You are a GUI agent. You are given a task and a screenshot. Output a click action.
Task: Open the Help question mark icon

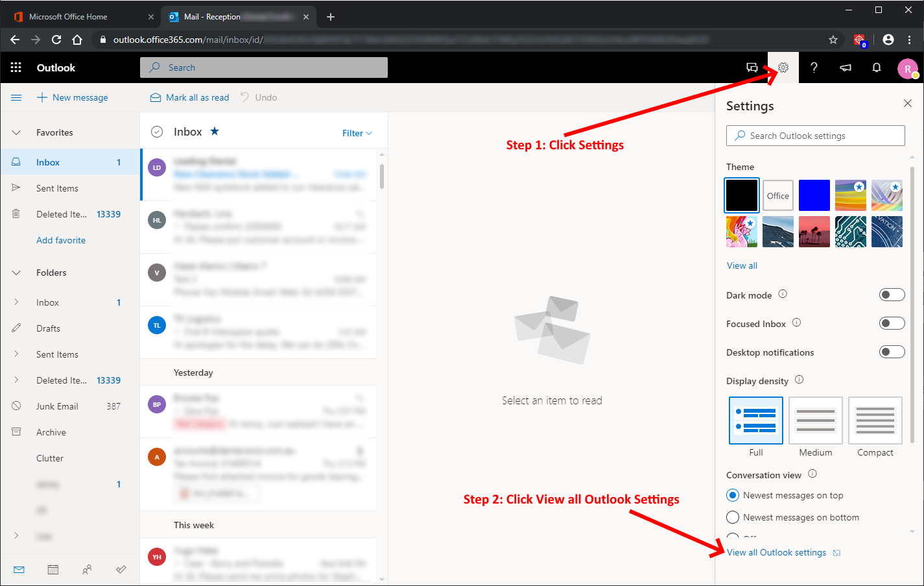click(814, 67)
